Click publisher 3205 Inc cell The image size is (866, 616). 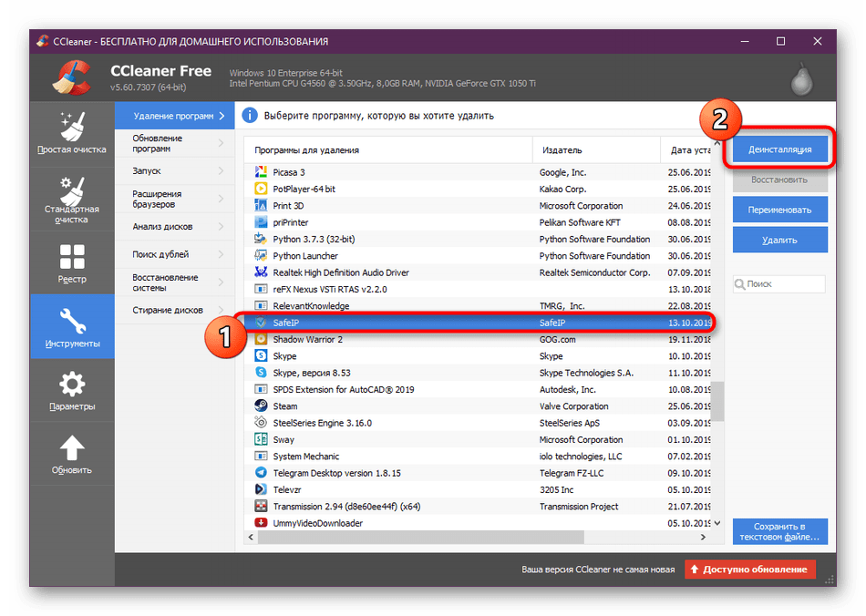[557, 489]
